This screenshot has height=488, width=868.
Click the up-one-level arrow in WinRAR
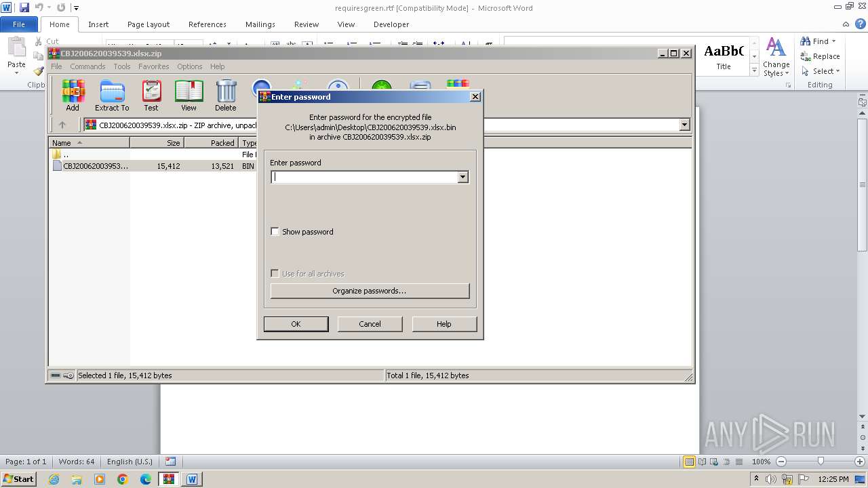62,125
